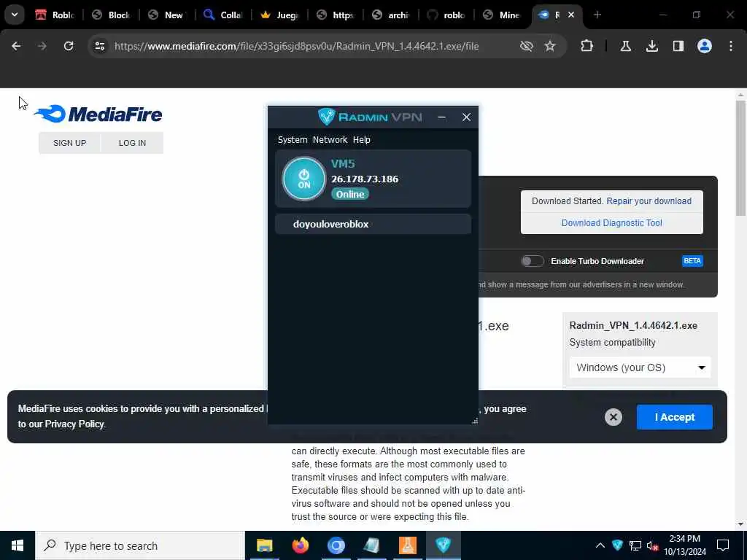The image size is (747, 560).
Task: Click the Radmin VPN taskbar icon
Action: tap(443, 545)
